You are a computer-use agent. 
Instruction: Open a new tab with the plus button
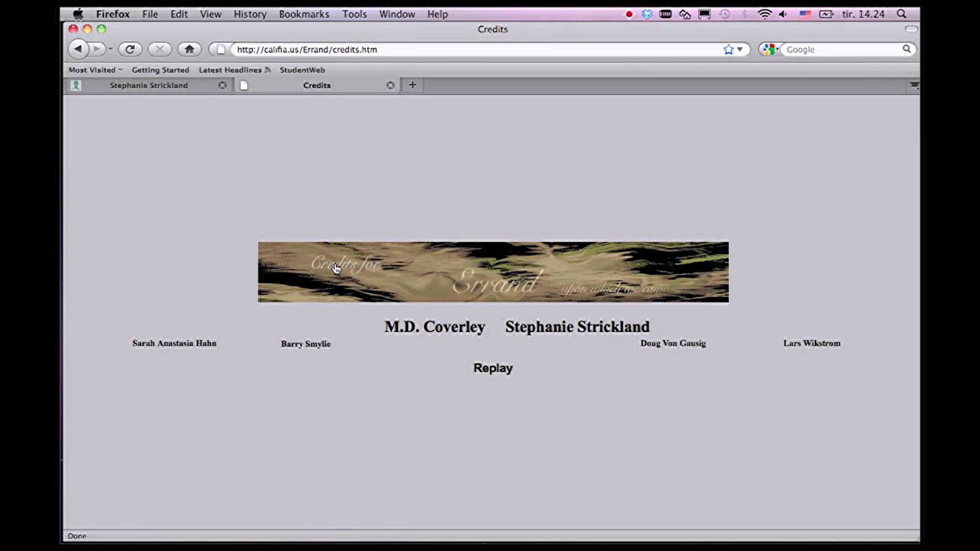(412, 85)
